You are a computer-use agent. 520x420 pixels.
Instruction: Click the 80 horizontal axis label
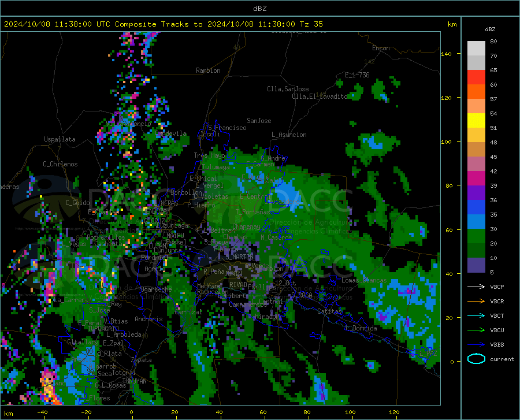[307, 412]
